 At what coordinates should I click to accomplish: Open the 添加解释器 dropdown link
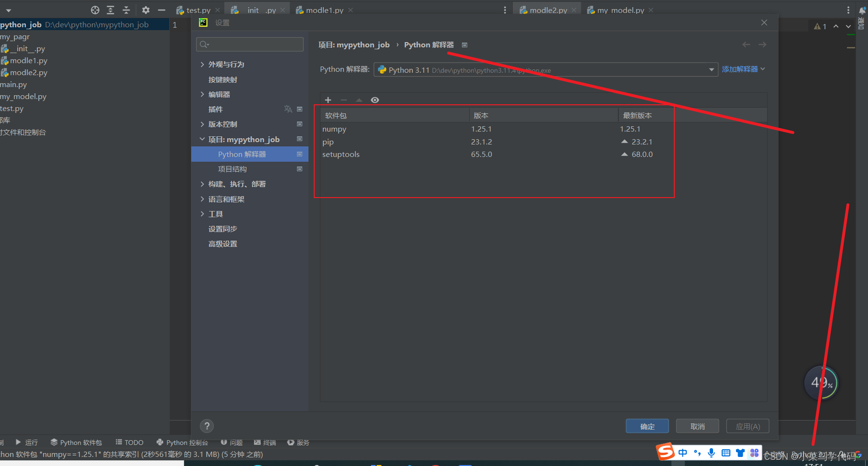744,69
